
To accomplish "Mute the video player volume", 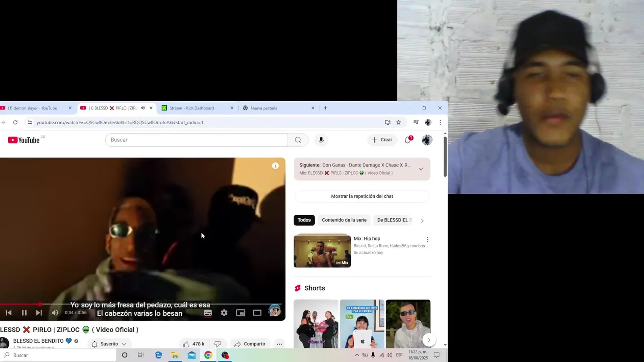I will (x=55, y=313).
